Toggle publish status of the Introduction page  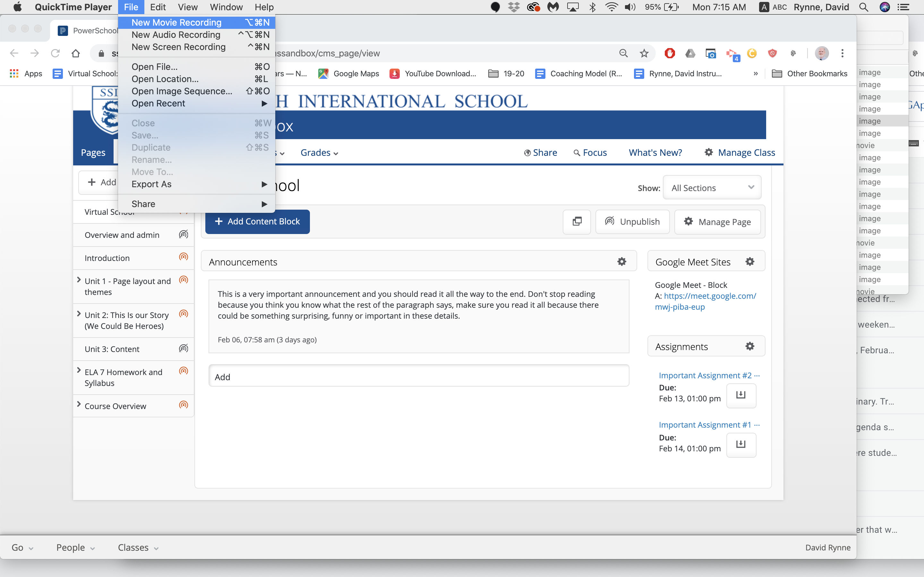pyautogui.click(x=184, y=257)
